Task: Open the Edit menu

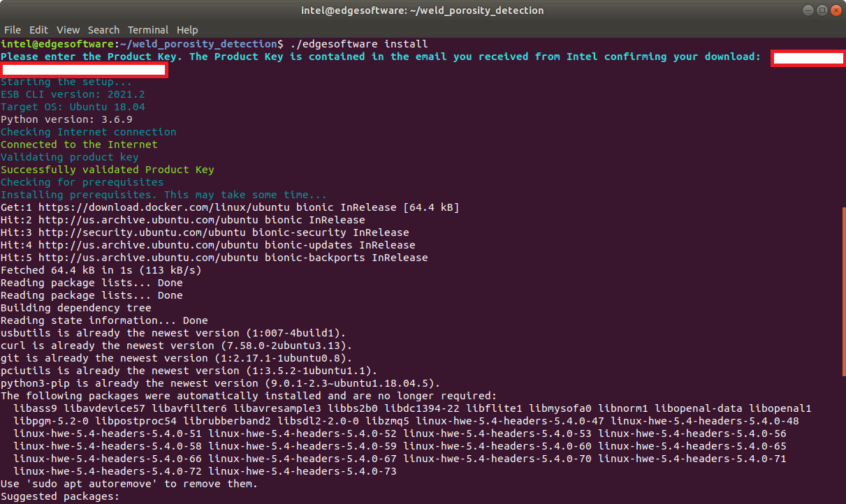Action: click(38, 30)
